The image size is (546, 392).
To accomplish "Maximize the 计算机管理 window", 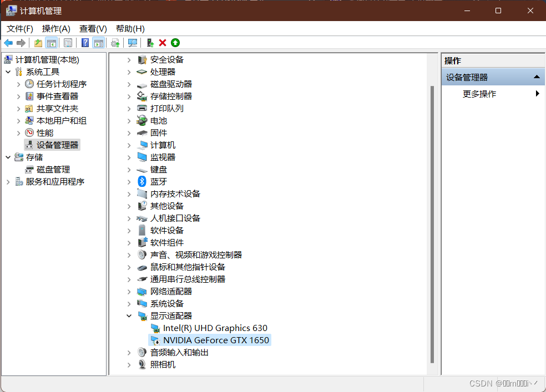I will coord(498,11).
